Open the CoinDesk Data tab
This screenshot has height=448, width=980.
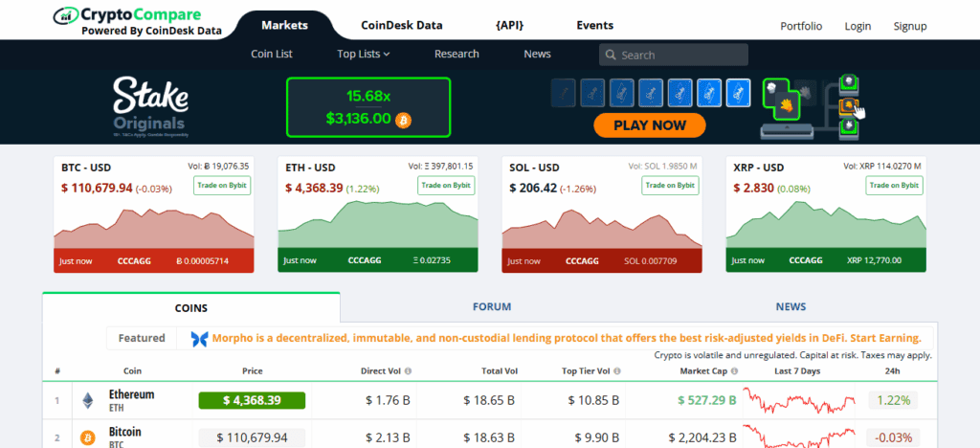point(402,26)
